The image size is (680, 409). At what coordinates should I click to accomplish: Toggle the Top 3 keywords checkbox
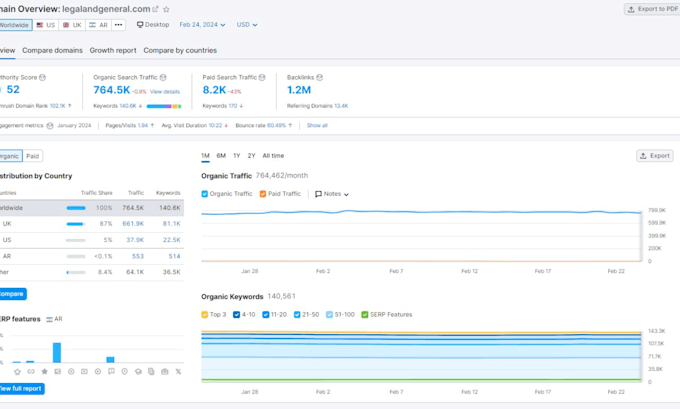[x=205, y=314]
